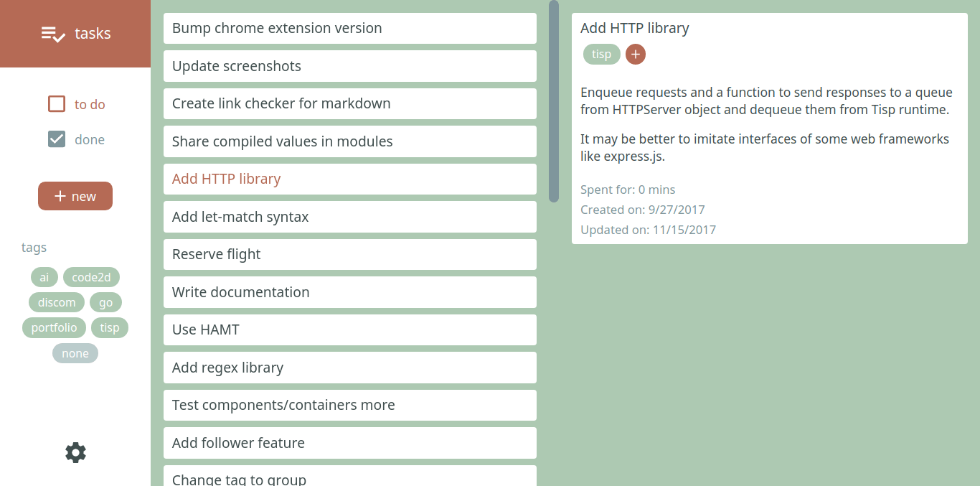980x486 pixels.
Task: Create a task with the new button
Action: 75,196
